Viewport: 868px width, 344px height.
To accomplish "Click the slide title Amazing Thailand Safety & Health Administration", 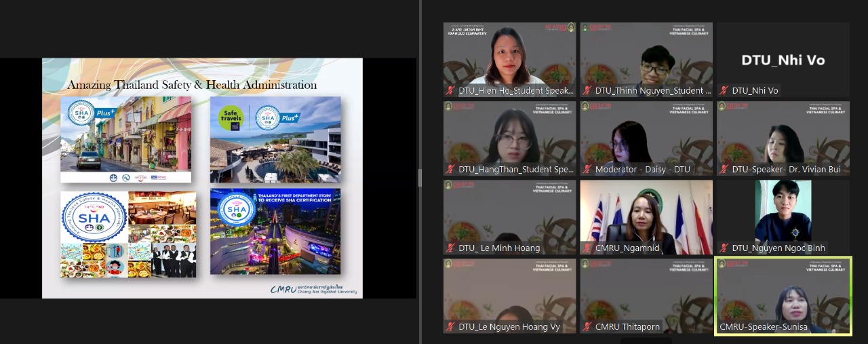I will 192,85.
